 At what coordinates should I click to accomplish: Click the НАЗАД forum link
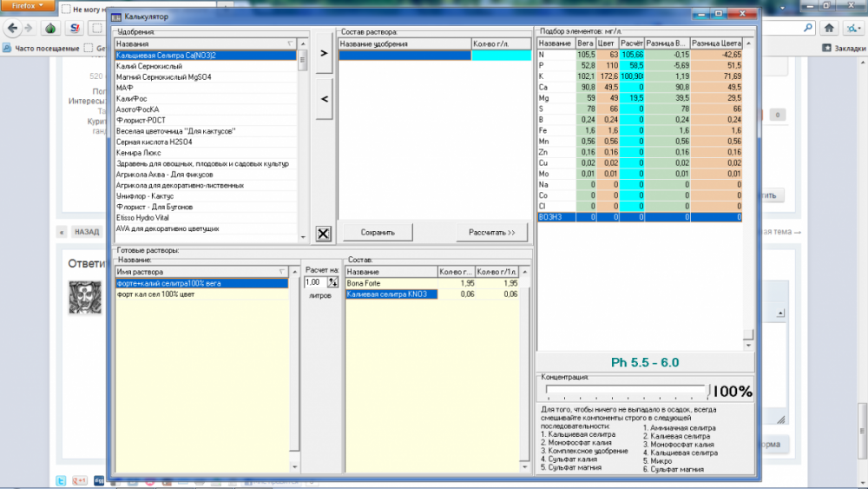coord(86,232)
